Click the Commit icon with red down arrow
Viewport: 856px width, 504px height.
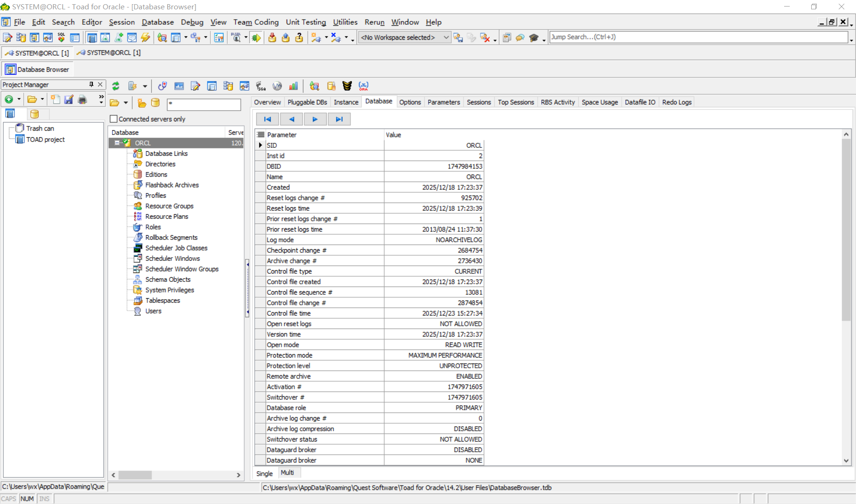tap(272, 38)
